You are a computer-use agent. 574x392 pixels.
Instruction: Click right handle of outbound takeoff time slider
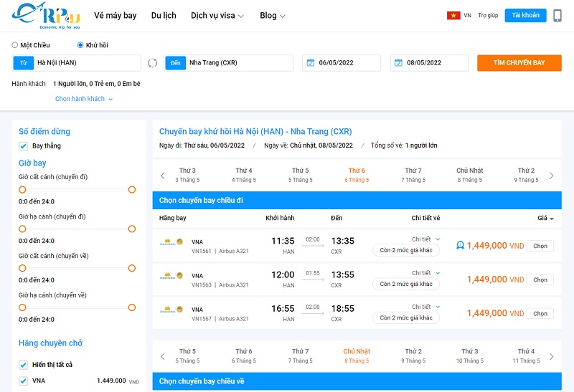tap(132, 189)
